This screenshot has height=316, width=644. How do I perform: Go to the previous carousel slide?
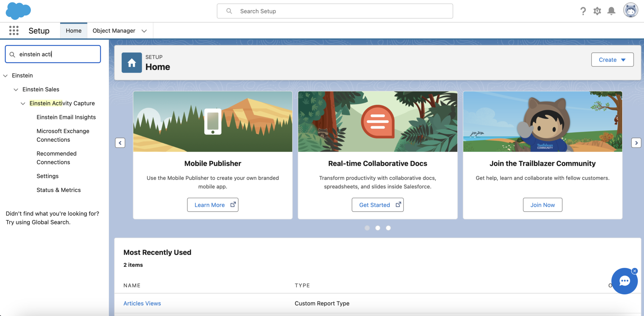click(x=120, y=143)
